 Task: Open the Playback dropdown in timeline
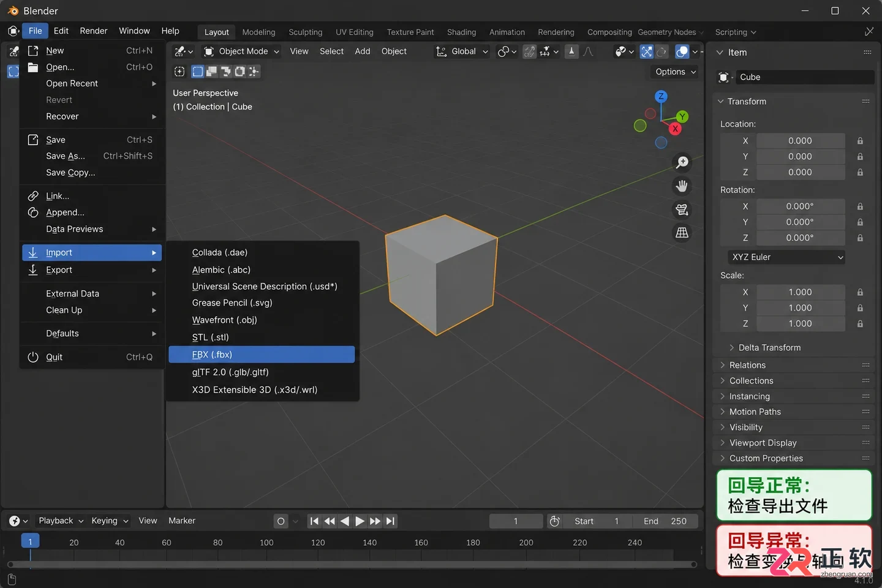tap(61, 521)
